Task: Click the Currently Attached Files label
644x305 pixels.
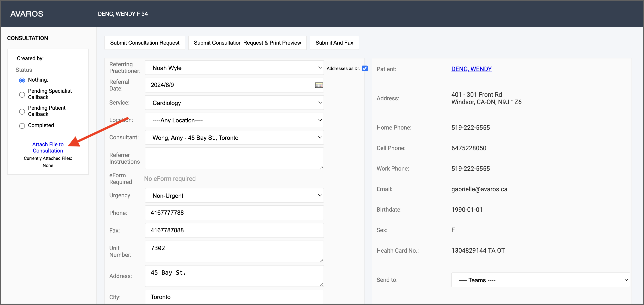Action: coord(48,158)
